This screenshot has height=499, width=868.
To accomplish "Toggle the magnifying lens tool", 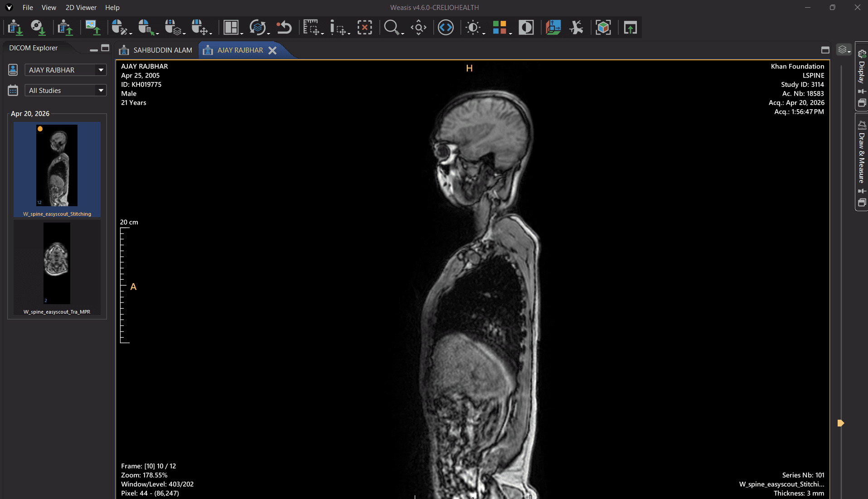I will tap(419, 28).
